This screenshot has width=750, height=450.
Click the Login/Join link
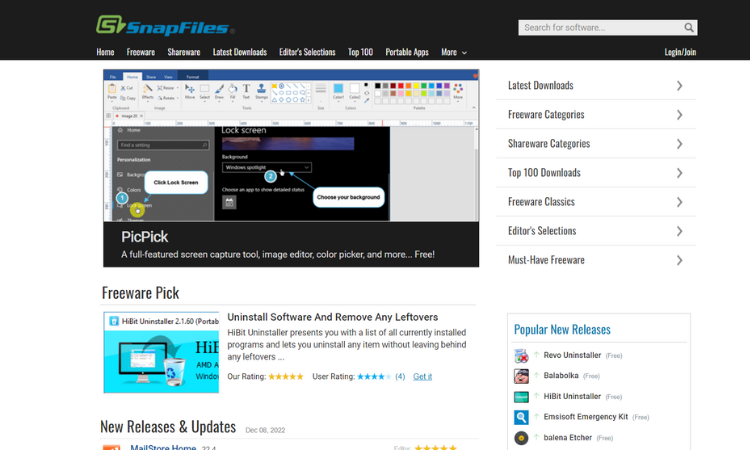(680, 52)
